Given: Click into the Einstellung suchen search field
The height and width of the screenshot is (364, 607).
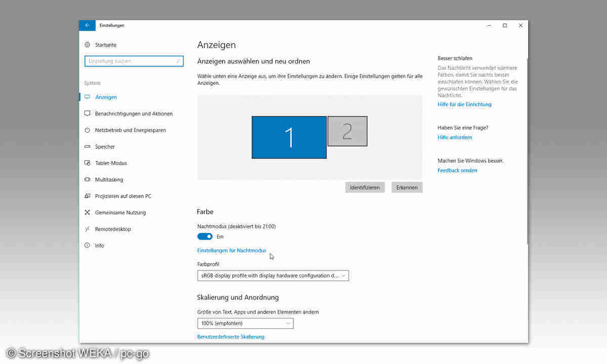Looking at the screenshot, I should coord(131,61).
